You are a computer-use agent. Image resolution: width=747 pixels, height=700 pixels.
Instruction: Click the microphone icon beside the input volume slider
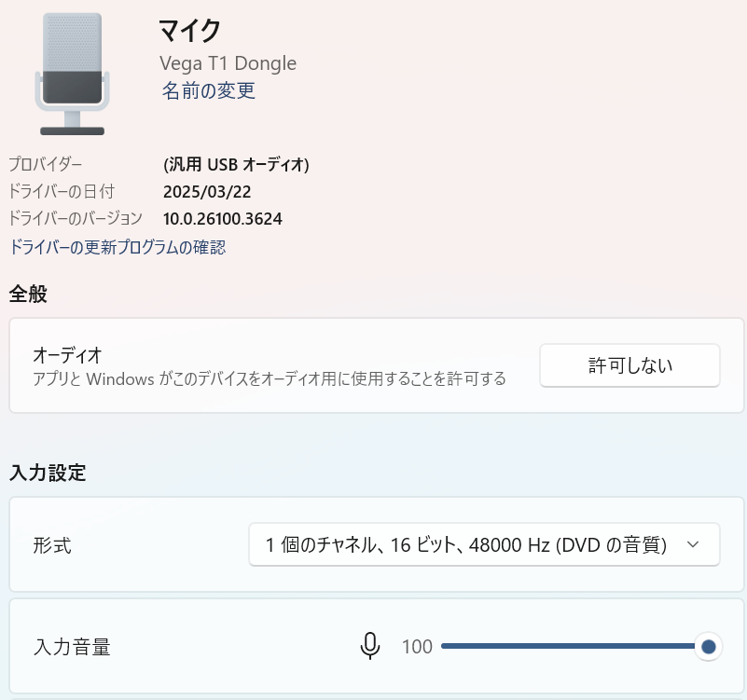click(x=370, y=646)
